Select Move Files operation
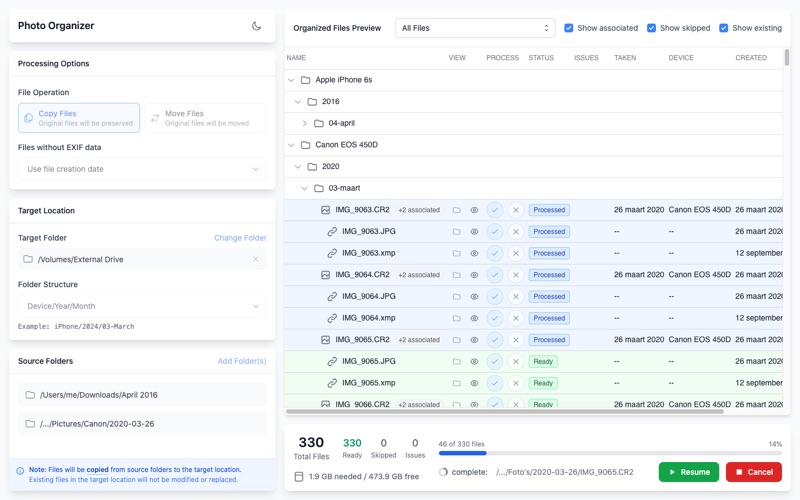800x500 pixels. tap(206, 118)
